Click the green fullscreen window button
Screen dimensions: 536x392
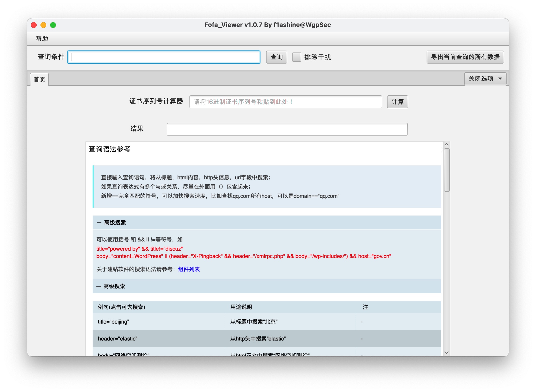[53, 25]
